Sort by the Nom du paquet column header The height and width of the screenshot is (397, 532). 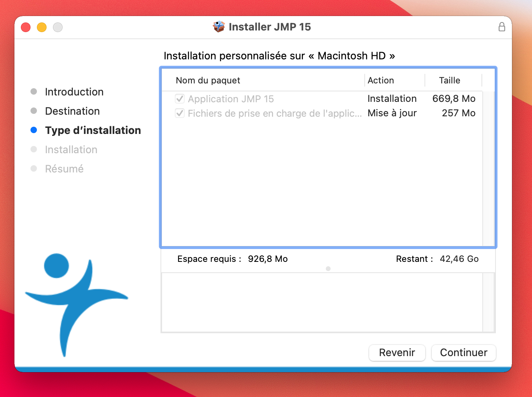(208, 80)
